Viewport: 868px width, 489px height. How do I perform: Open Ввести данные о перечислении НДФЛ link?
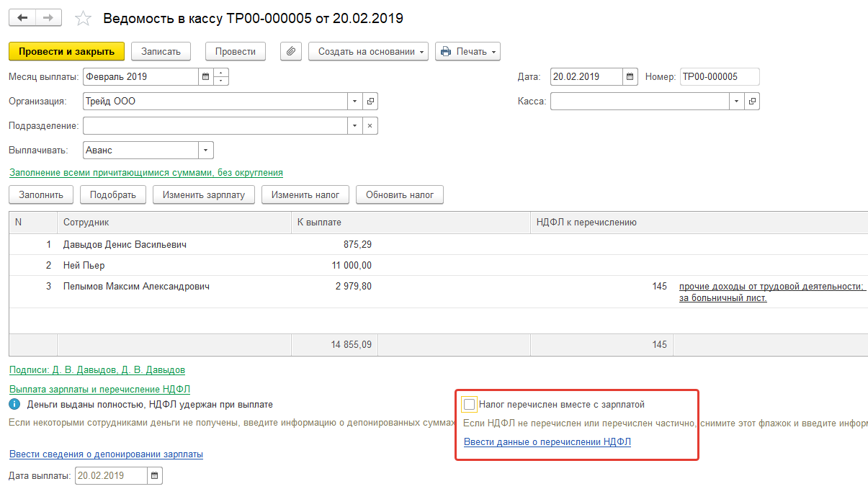547,442
